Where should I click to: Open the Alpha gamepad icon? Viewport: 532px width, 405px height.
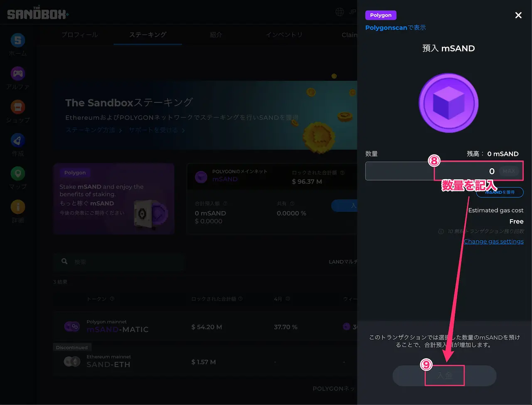(x=17, y=74)
